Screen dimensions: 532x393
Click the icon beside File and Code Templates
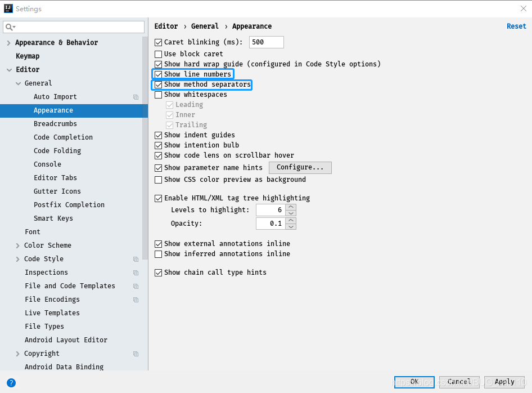[135, 286]
